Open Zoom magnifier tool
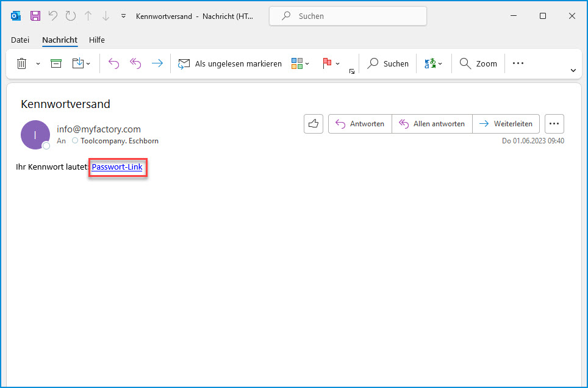 pos(478,63)
